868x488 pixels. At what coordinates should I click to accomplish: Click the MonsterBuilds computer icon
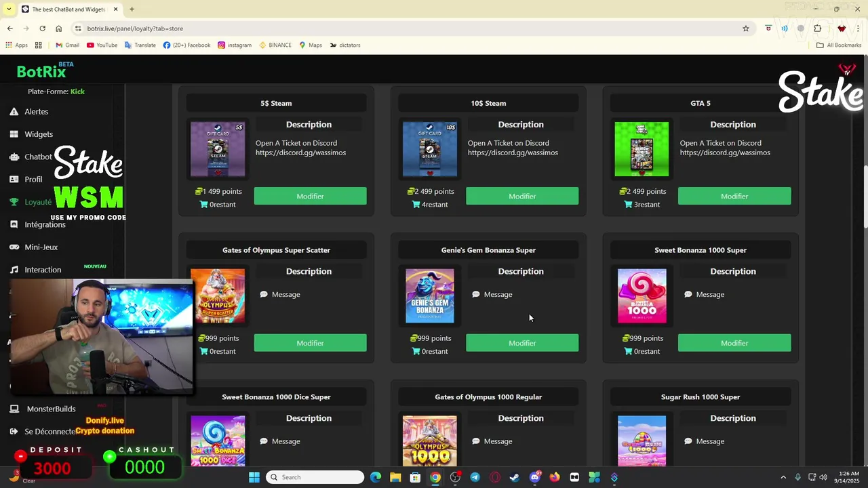(14, 409)
